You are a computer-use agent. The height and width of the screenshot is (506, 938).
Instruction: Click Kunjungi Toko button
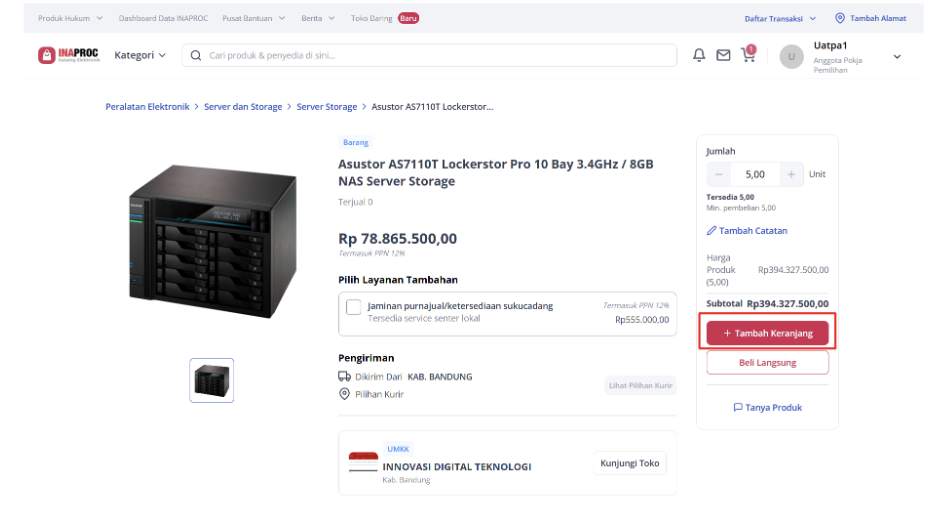pyautogui.click(x=630, y=463)
